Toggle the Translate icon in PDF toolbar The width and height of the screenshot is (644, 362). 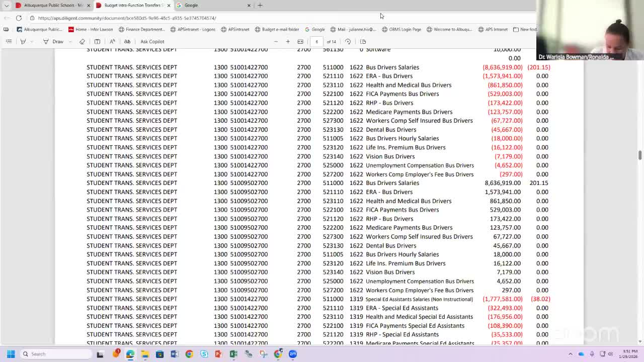click(127, 41)
